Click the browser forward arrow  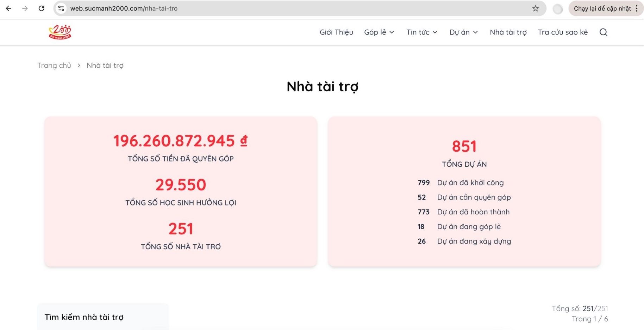click(25, 8)
